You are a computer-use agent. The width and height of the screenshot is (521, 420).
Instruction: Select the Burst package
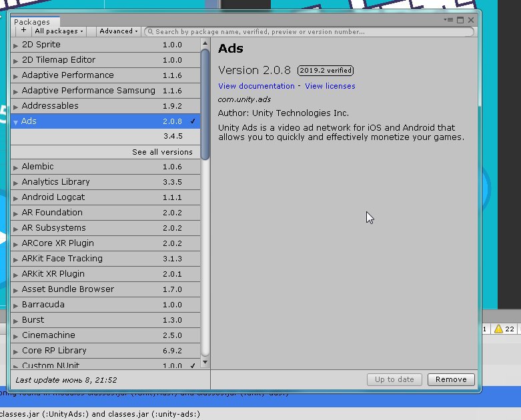pyautogui.click(x=105, y=320)
